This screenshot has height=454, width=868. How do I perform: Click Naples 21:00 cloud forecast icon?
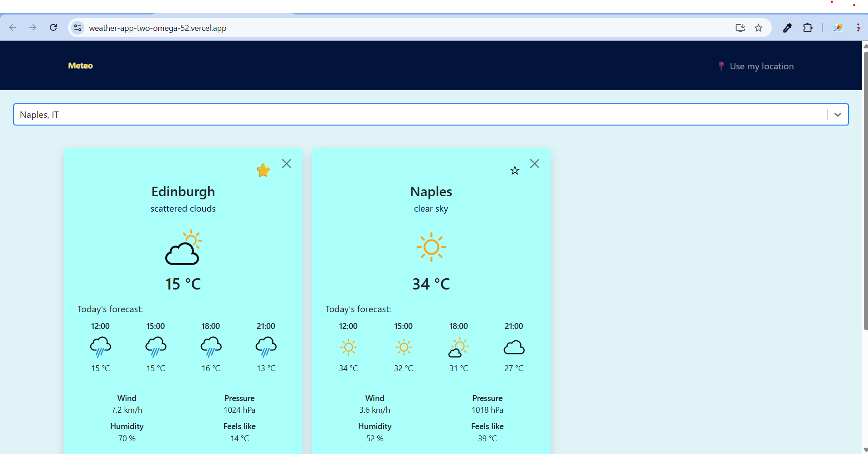(x=514, y=348)
